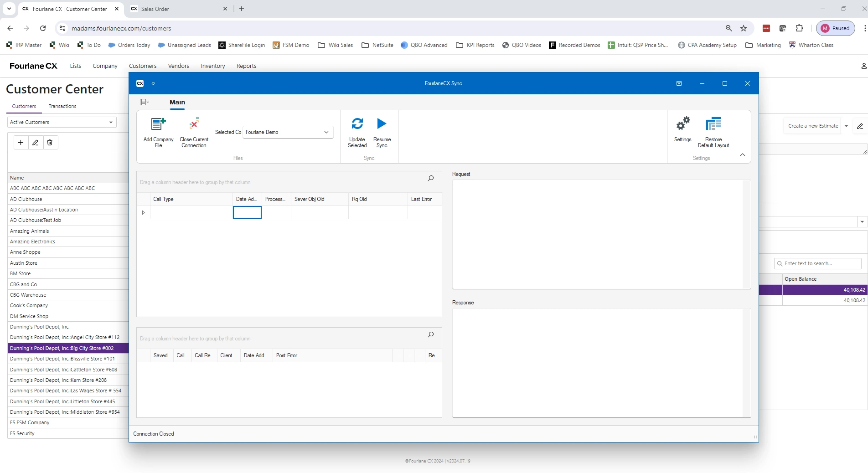Open the quick access toolbar dropdown in Sync title bar
This screenshot has width=868, height=473.
tap(153, 83)
